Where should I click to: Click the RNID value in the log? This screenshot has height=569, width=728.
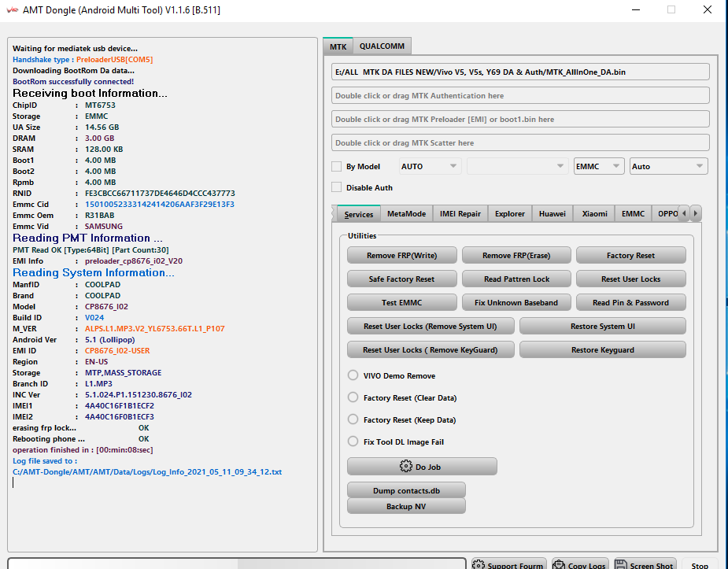[x=160, y=193]
